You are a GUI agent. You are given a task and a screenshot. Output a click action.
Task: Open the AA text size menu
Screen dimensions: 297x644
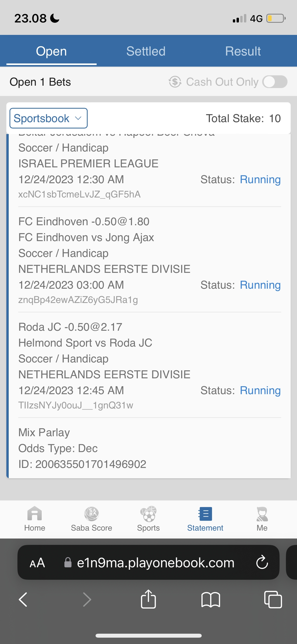pyautogui.click(x=37, y=563)
